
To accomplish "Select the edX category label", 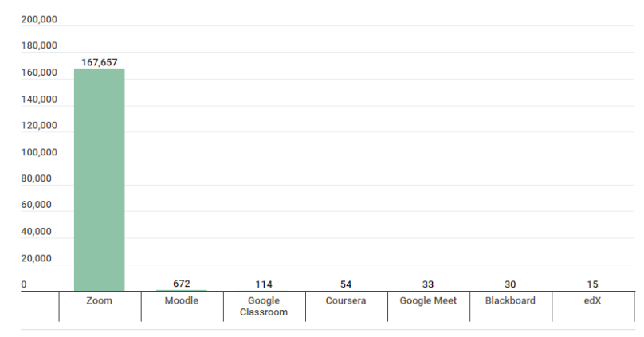I will (x=592, y=301).
